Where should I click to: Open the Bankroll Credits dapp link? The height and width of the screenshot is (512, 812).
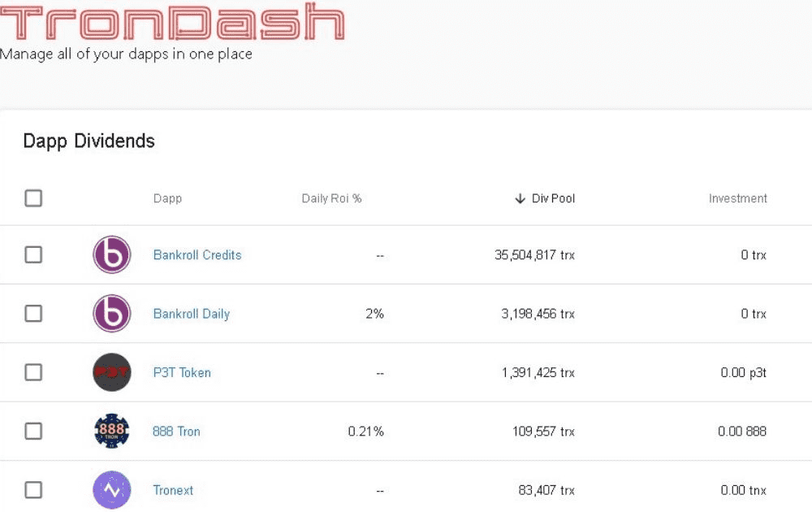point(197,254)
